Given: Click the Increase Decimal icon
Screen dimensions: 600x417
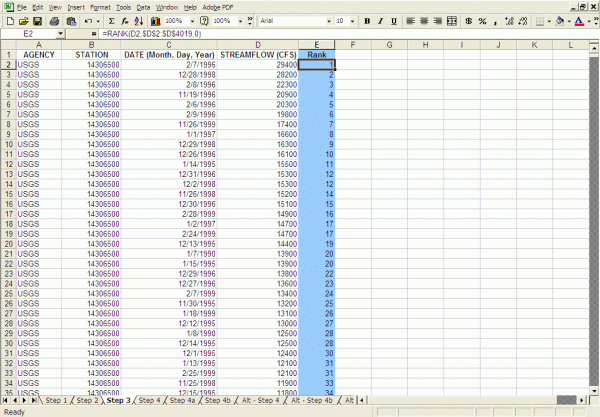Looking at the screenshot, I should click(509, 21).
